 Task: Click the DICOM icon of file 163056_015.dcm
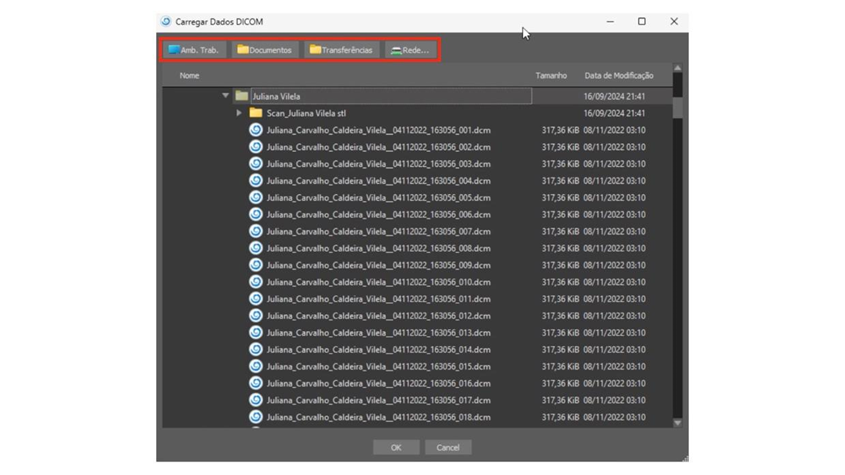pos(255,367)
